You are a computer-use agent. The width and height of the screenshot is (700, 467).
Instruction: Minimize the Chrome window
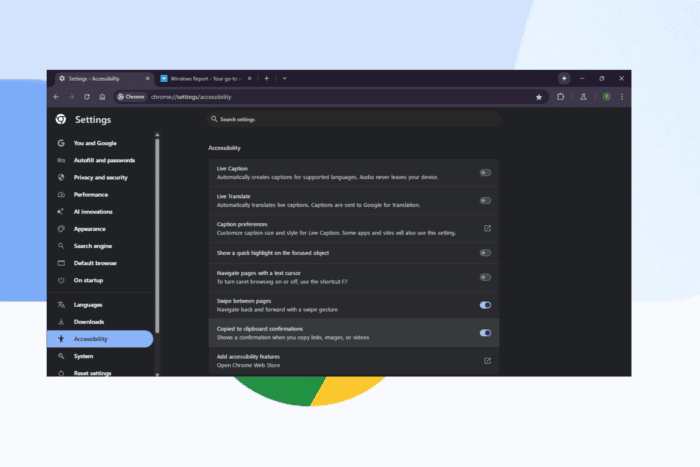pyautogui.click(x=582, y=78)
